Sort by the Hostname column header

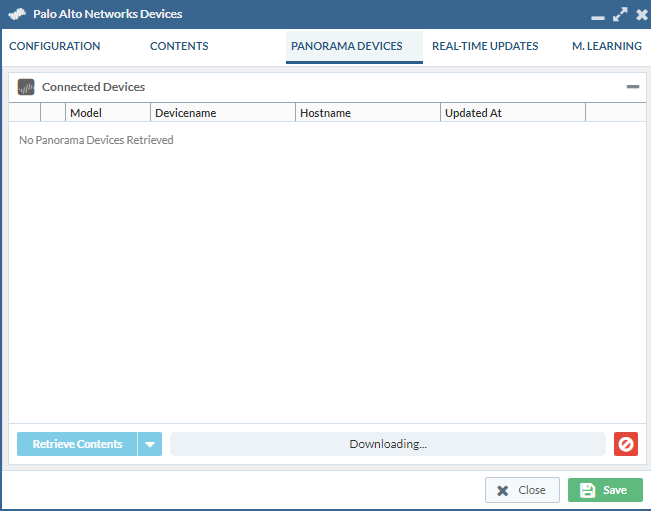[368, 113]
